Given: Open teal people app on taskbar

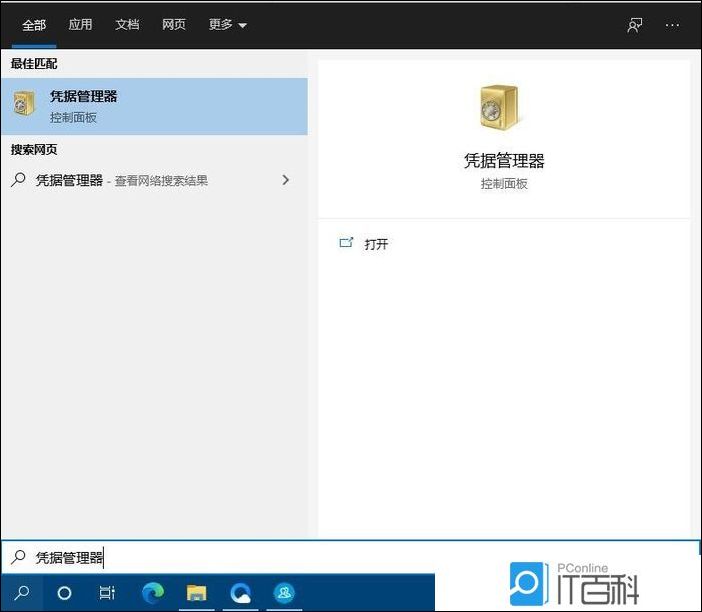Looking at the screenshot, I should pos(284,593).
